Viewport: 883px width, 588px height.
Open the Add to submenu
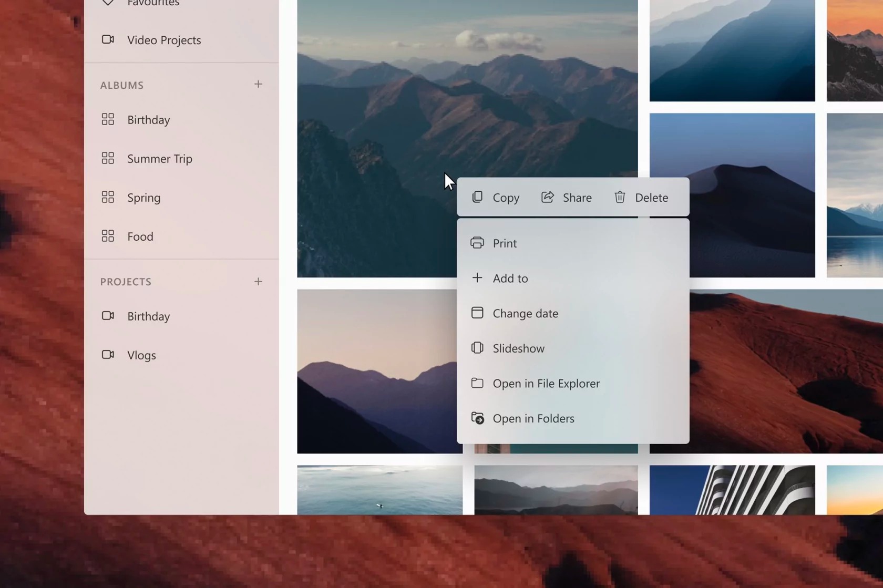[510, 278]
